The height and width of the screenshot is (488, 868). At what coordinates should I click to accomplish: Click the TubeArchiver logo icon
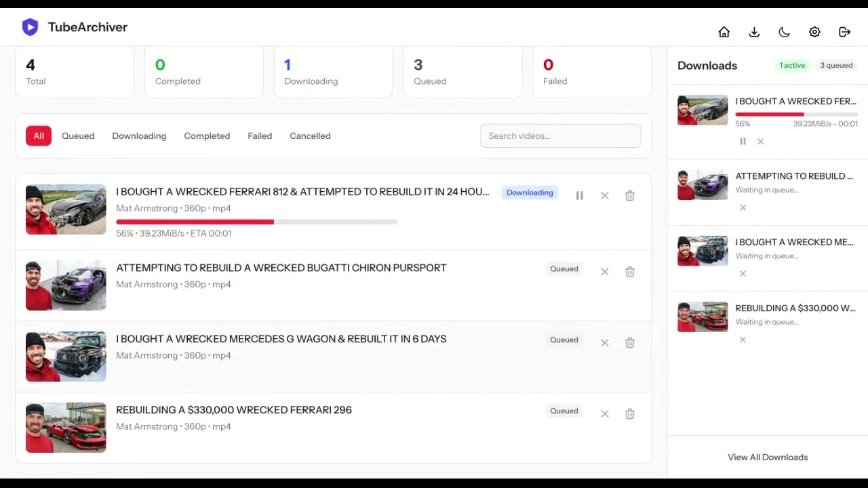point(30,26)
